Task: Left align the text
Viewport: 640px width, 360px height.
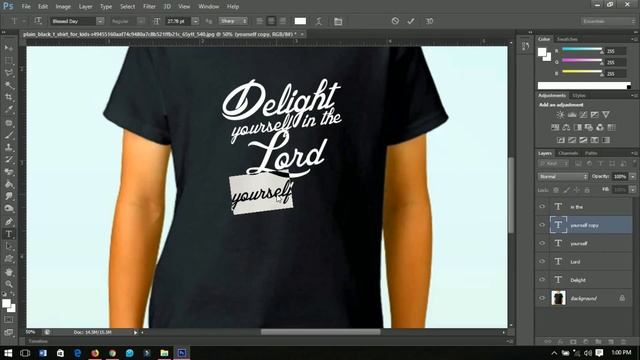Action: [x=260, y=21]
